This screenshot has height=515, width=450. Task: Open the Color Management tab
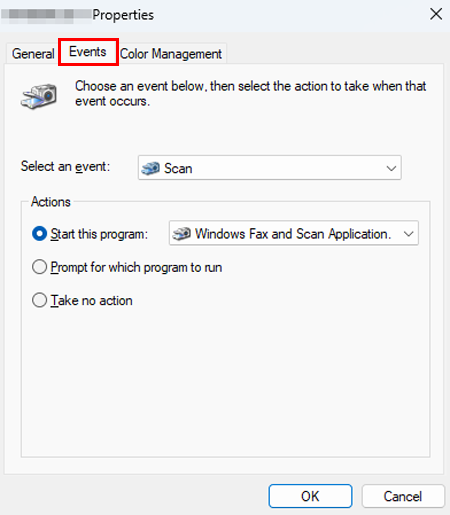(x=171, y=54)
